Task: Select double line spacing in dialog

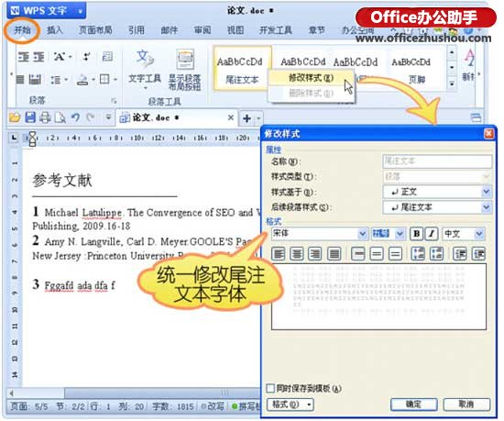Action: pyautogui.click(x=395, y=254)
